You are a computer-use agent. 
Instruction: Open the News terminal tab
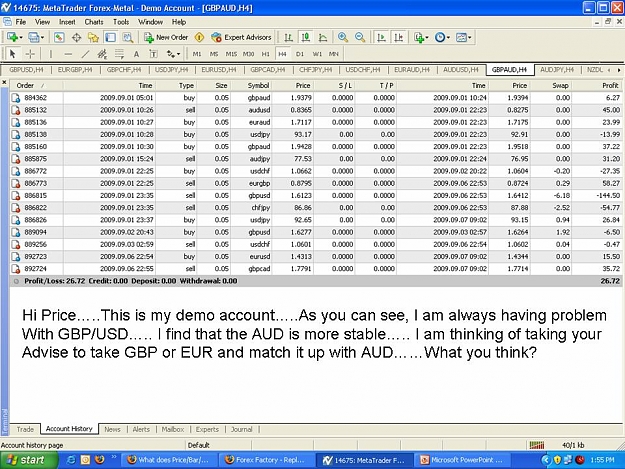(x=112, y=429)
